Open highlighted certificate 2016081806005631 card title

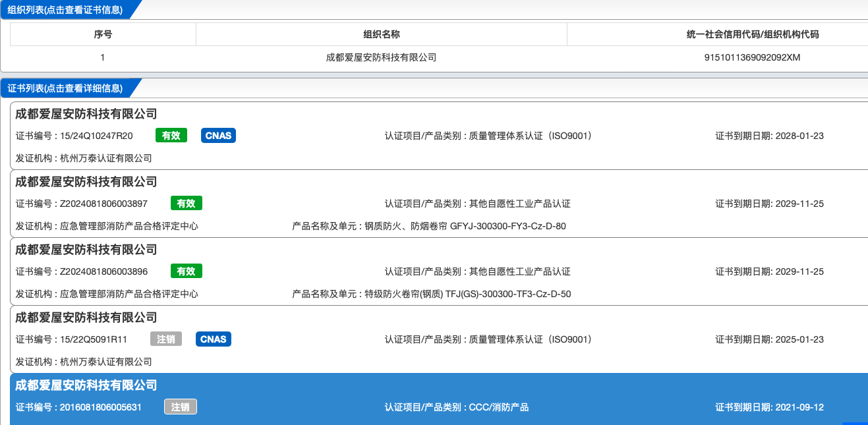(x=86, y=385)
